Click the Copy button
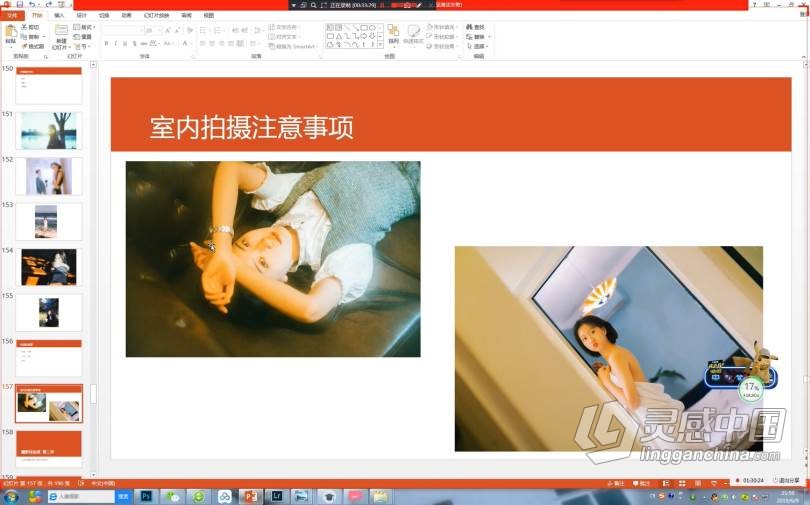 point(32,37)
